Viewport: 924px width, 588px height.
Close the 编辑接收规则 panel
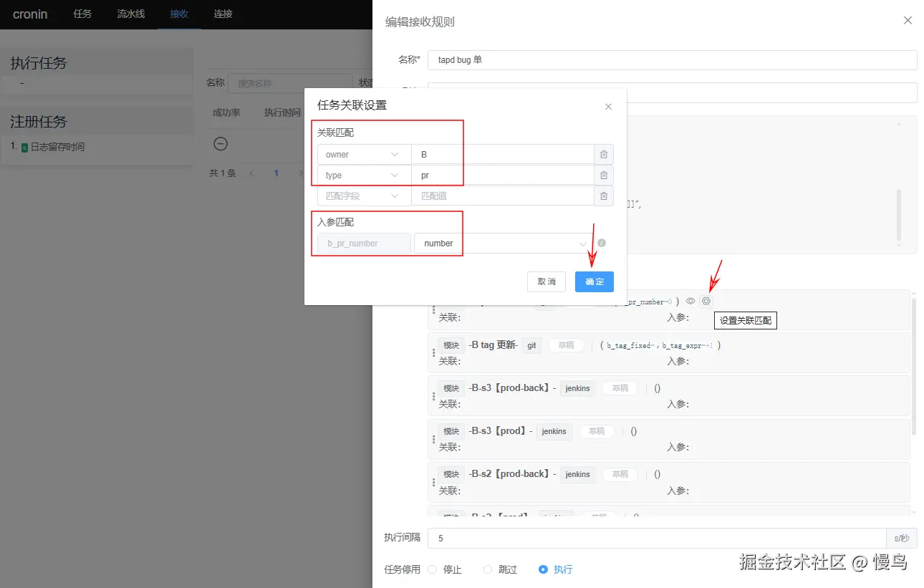coord(908,21)
